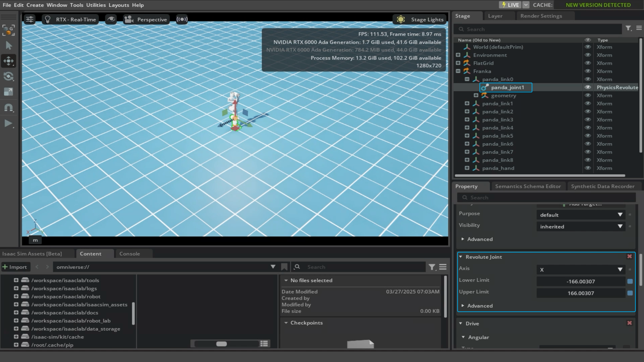644x362 pixels.
Task: Toggle the LIVE session button
Action: [510, 5]
